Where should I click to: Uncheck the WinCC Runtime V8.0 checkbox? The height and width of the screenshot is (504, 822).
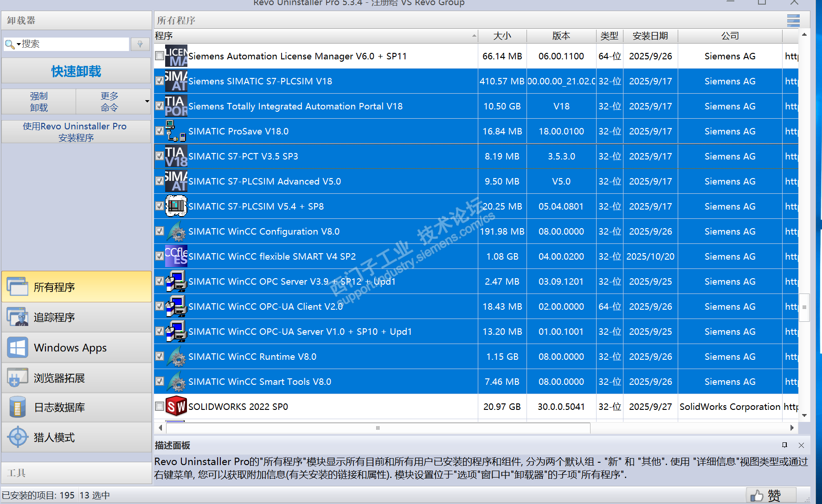tap(160, 357)
